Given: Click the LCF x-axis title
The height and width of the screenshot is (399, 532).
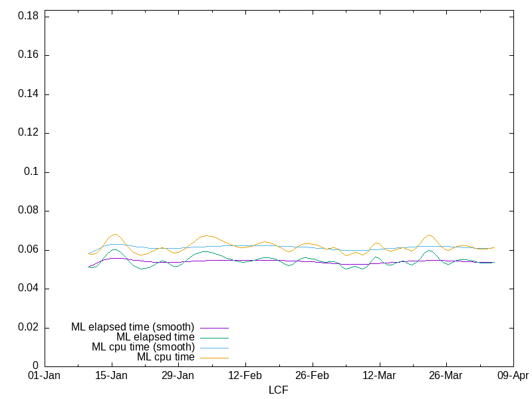Looking at the screenshot, I should point(278,390).
